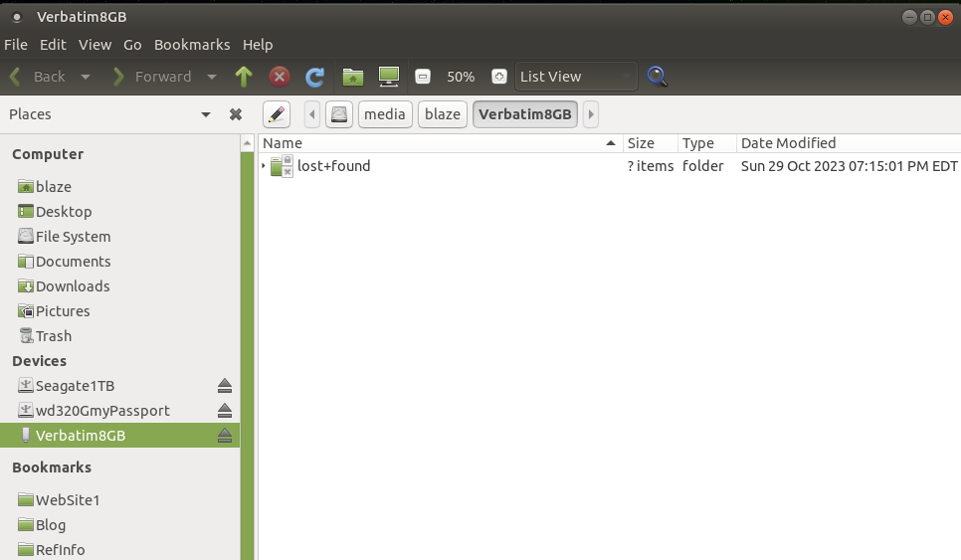Open search with magnifying glass icon

tap(657, 77)
